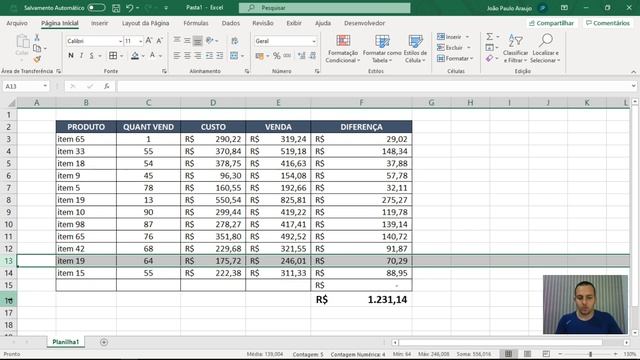
Task: Click the Wrap Text icon
Action: (235, 41)
